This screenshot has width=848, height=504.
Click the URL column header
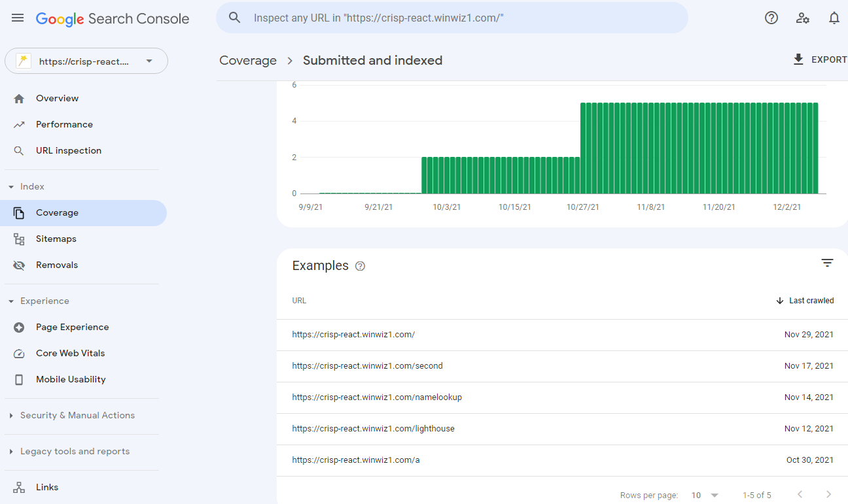(299, 301)
